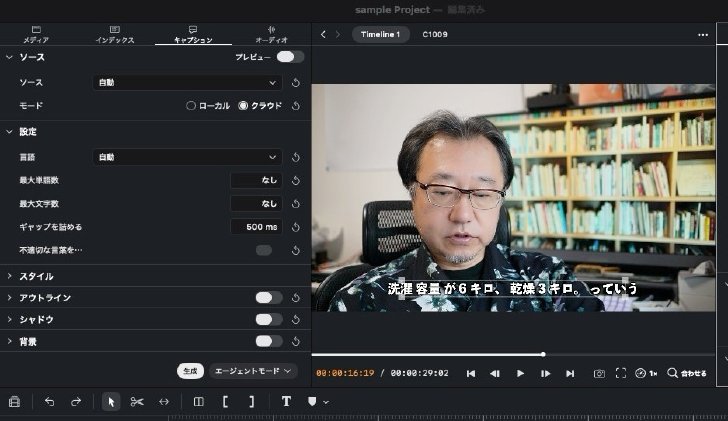Open the エージェントモード dropdown
Viewport: 728px width, 421px height.
pyautogui.click(x=253, y=371)
